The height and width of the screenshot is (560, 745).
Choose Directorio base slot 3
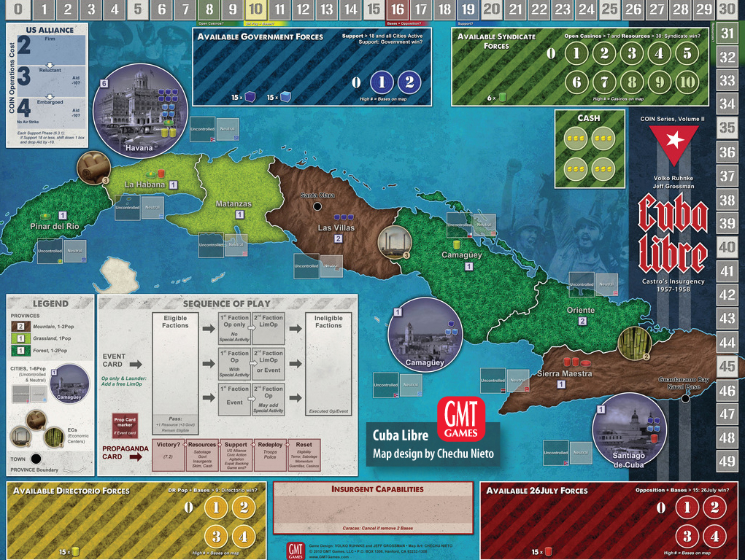click(x=215, y=537)
